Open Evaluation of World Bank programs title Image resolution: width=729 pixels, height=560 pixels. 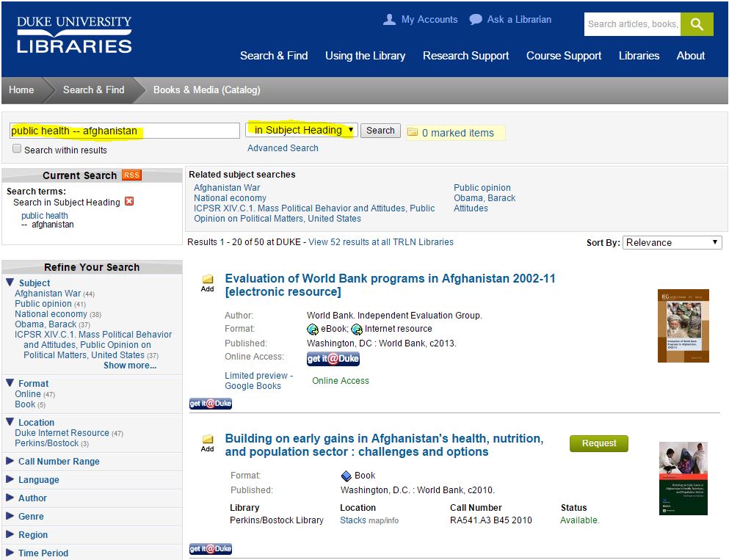click(390, 285)
